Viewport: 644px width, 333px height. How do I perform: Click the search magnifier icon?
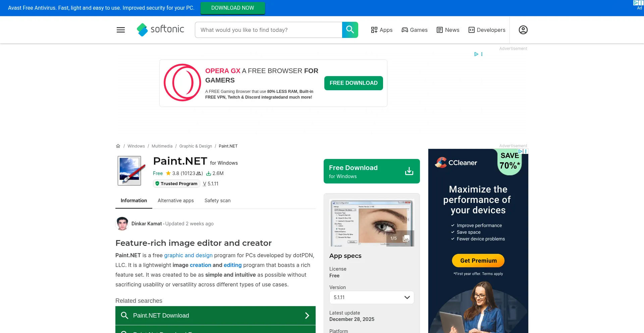pos(350,30)
